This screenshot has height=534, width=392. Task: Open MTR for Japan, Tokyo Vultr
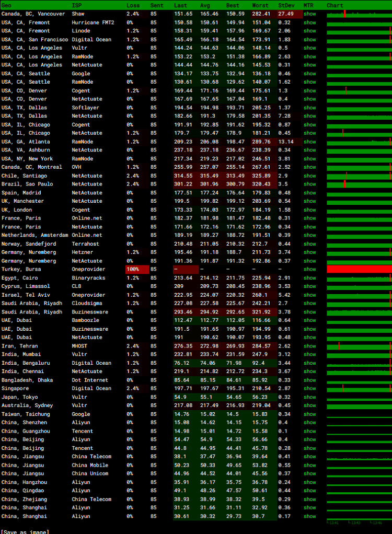click(x=310, y=397)
